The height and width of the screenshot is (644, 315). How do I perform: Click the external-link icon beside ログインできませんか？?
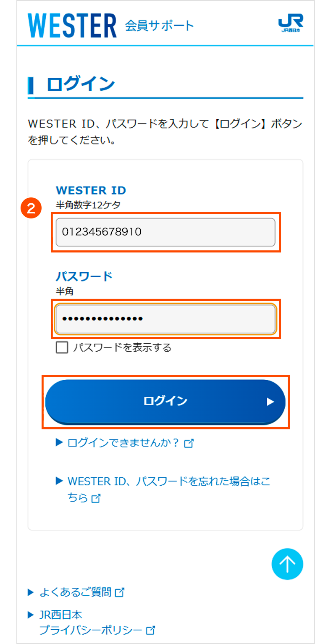coord(189,443)
